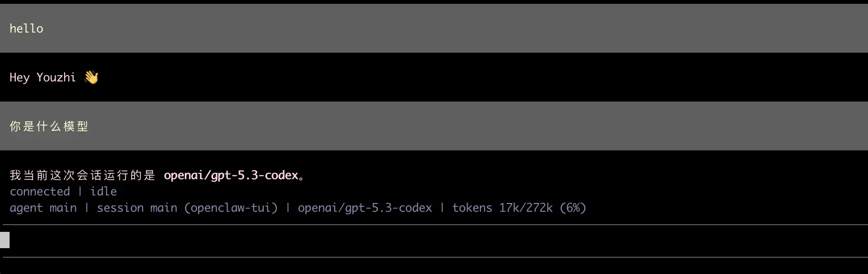Click the 'connected' status indicator
Viewport: 868px width, 274px height.
(40, 192)
